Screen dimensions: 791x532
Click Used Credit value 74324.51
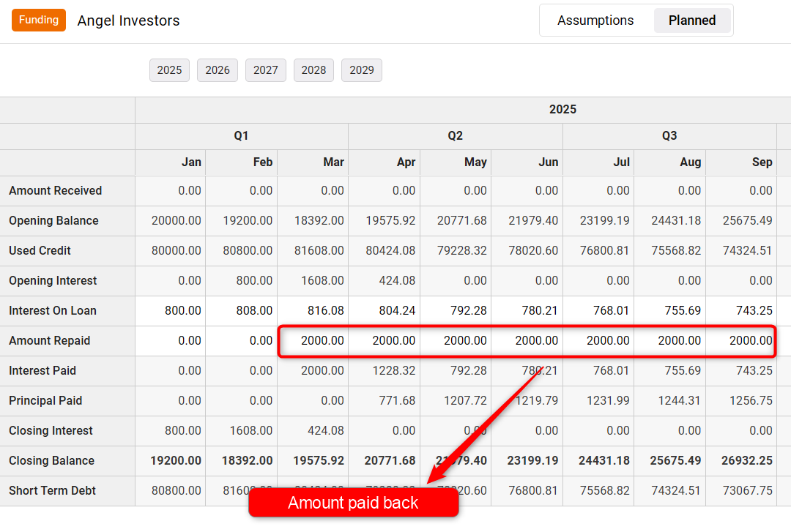[748, 250]
